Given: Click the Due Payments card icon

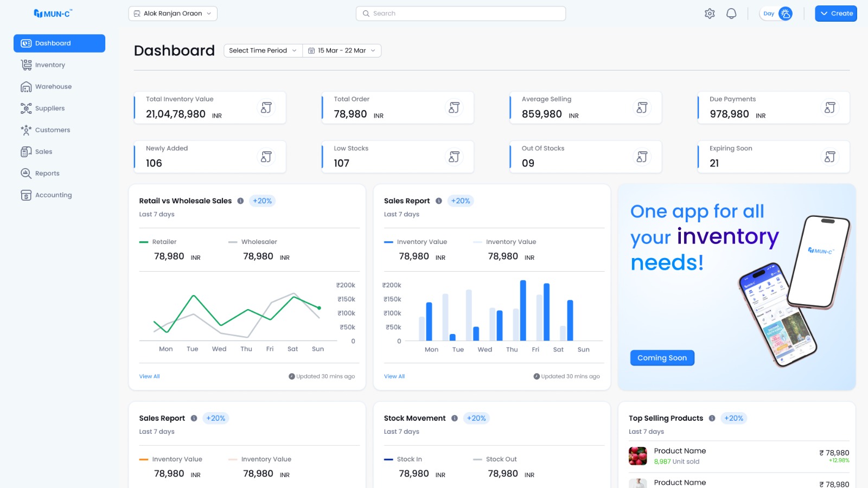Looking at the screenshot, I should click(829, 108).
